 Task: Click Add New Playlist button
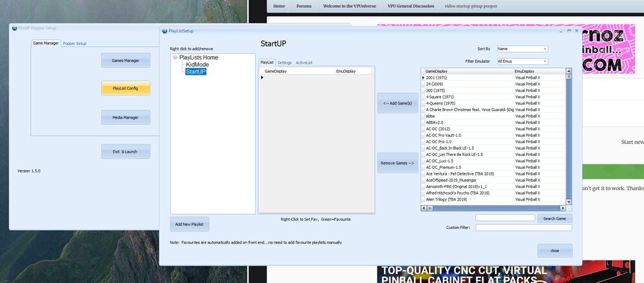189,224
